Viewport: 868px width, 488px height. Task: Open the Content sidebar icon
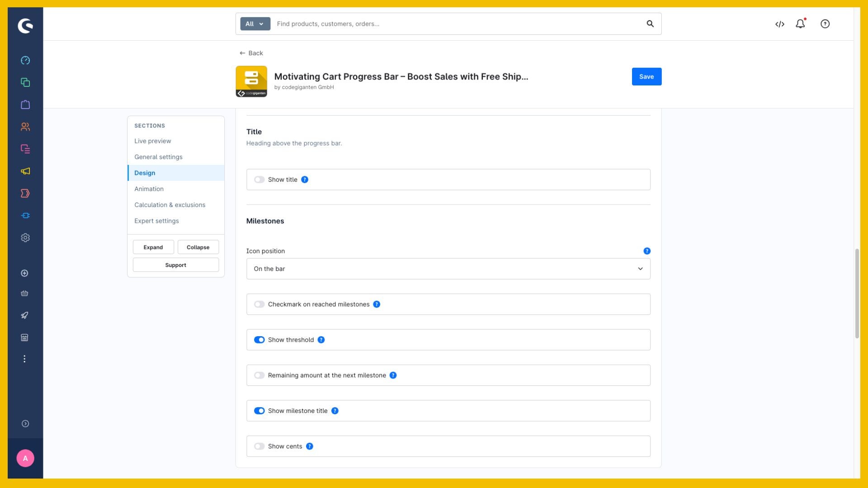(25, 149)
